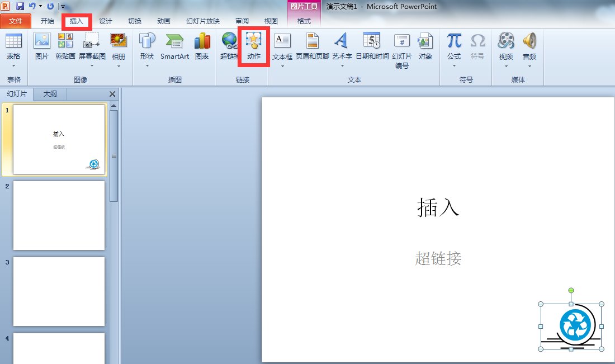615x364 pixels.
Task: Close the slide thumbnail pane
Action: [x=112, y=94]
